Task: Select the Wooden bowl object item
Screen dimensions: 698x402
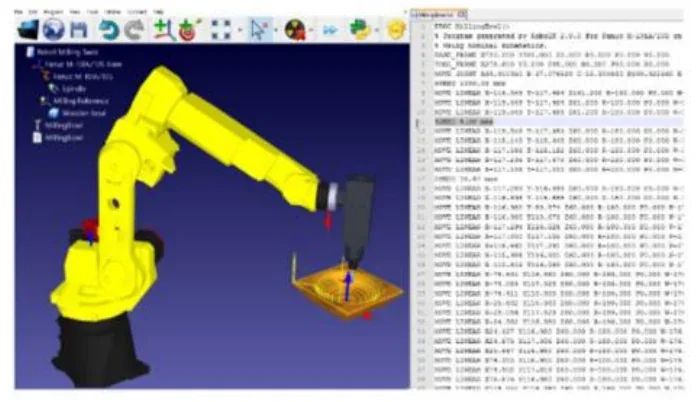Action: click(x=84, y=113)
